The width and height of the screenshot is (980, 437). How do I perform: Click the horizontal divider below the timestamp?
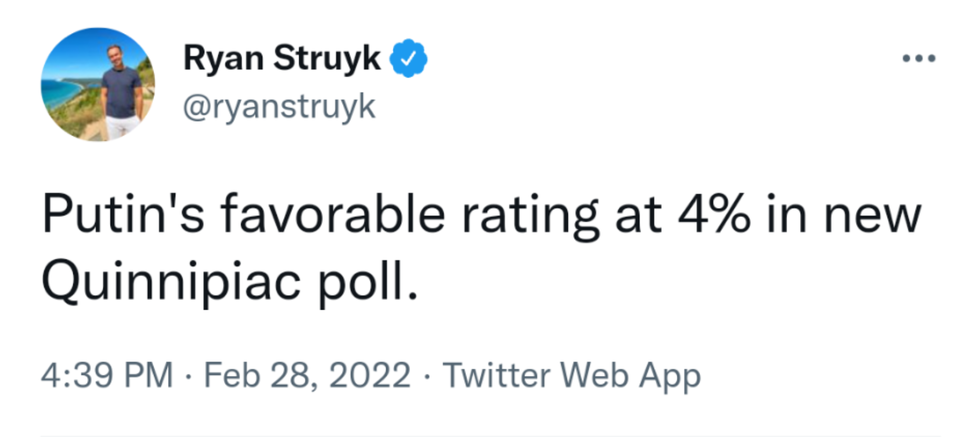coord(490,436)
